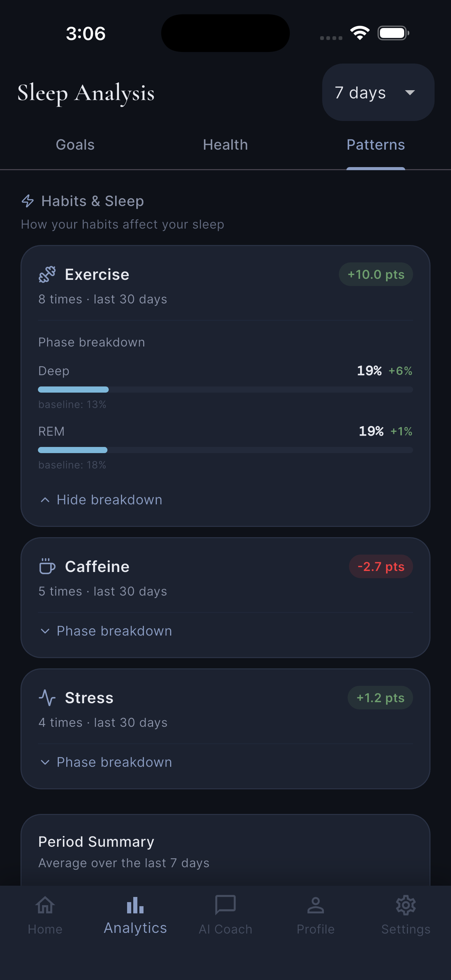Image resolution: width=451 pixels, height=980 pixels.
Task: Switch to the Goals tab
Action: click(75, 145)
